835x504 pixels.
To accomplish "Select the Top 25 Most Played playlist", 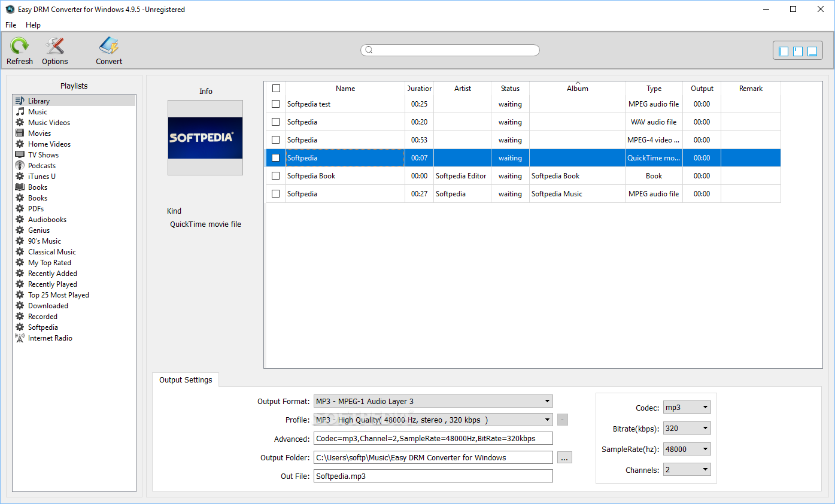I will tap(59, 295).
